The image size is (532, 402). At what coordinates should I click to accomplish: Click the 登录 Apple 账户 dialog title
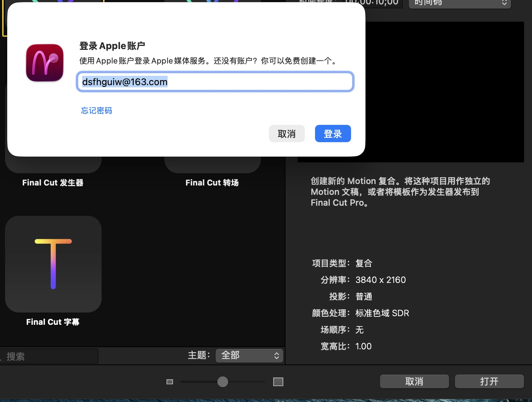pyautogui.click(x=112, y=46)
